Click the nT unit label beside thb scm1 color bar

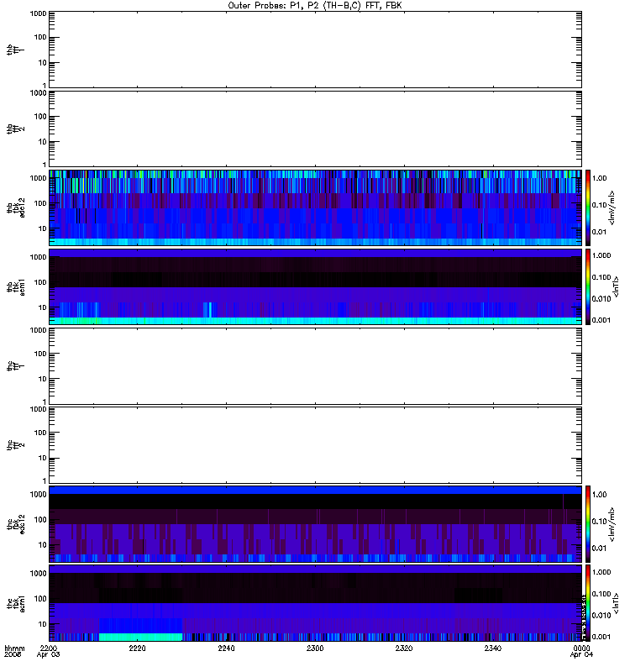coord(617,286)
